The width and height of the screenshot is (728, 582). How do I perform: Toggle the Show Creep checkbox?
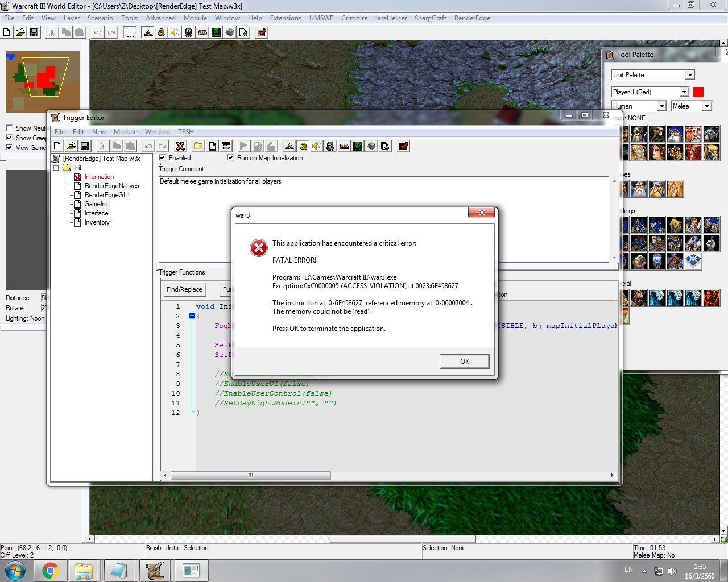9,138
